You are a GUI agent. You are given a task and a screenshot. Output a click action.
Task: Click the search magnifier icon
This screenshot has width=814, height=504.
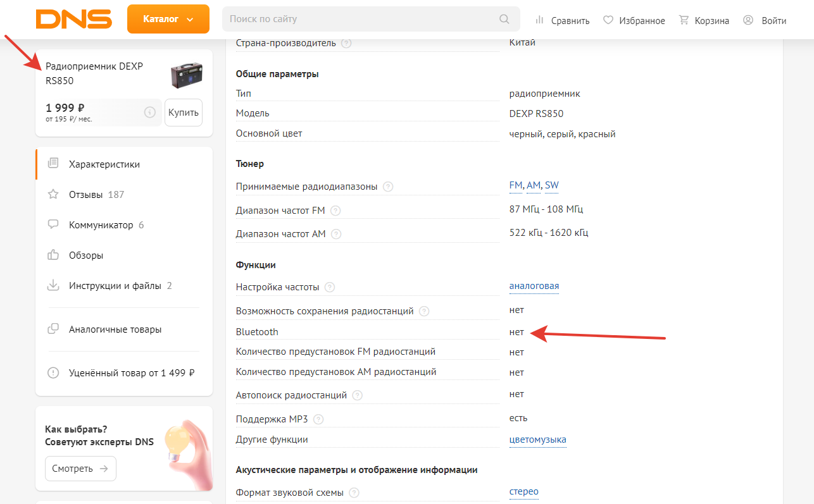pyautogui.click(x=504, y=19)
